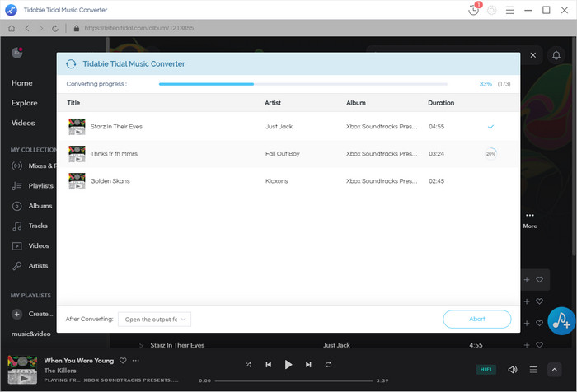Open the Tidal profile avatar

(17, 53)
